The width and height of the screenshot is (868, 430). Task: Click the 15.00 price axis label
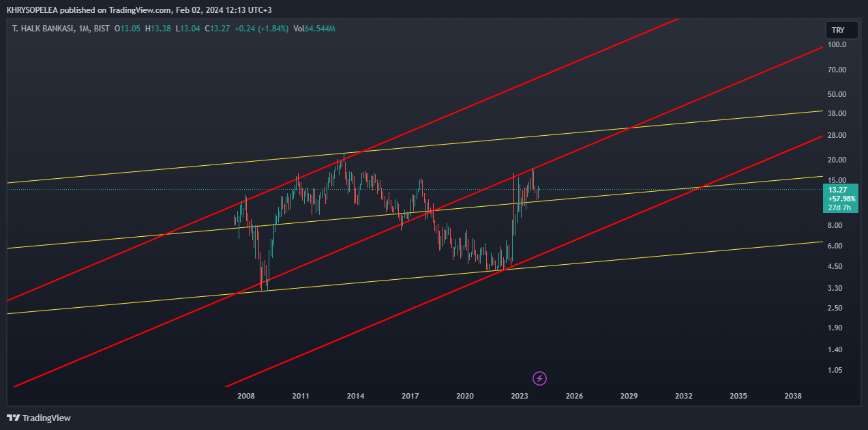click(837, 180)
